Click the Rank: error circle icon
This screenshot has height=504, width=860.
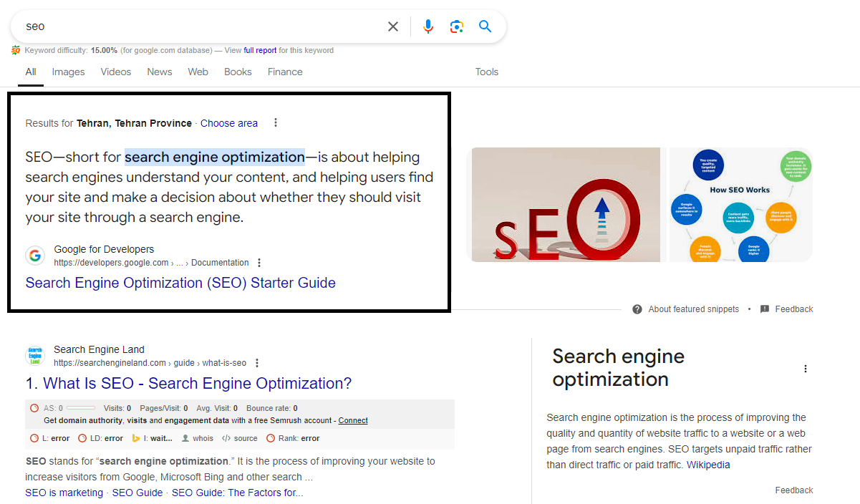[x=271, y=438]
